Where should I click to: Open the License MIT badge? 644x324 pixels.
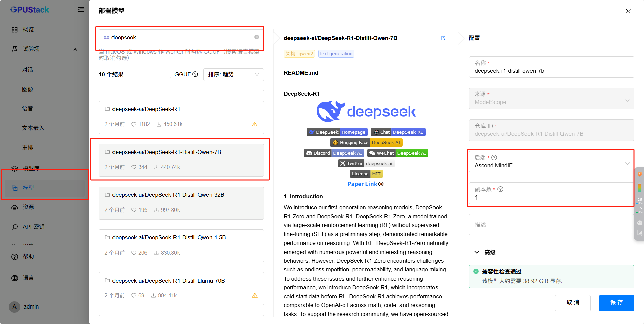[x=366, y=174]
